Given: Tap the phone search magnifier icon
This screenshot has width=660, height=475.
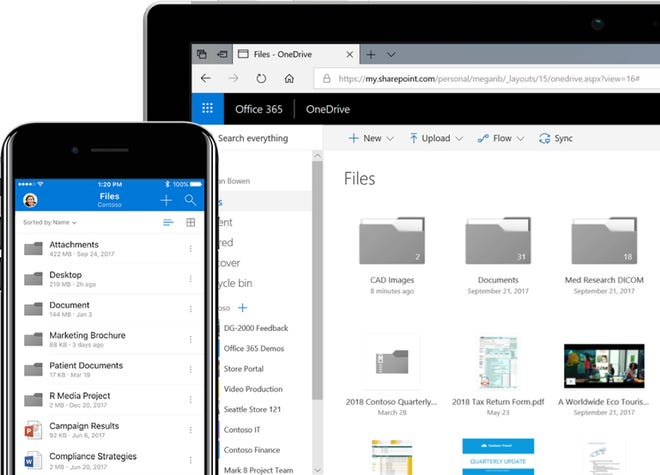Looking at the screenshot, I should pyautogui.click(x=190, y=200).
